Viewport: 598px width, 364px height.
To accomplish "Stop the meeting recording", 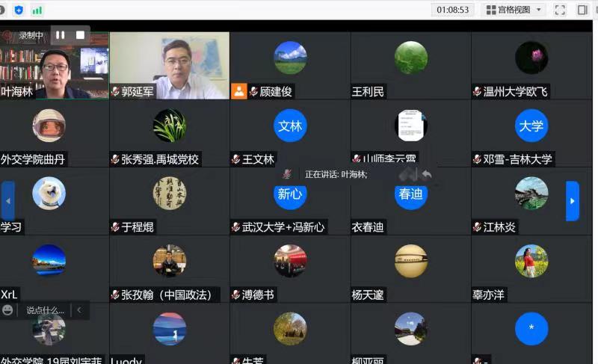I will pyautogui.click(x=79, y=35).
